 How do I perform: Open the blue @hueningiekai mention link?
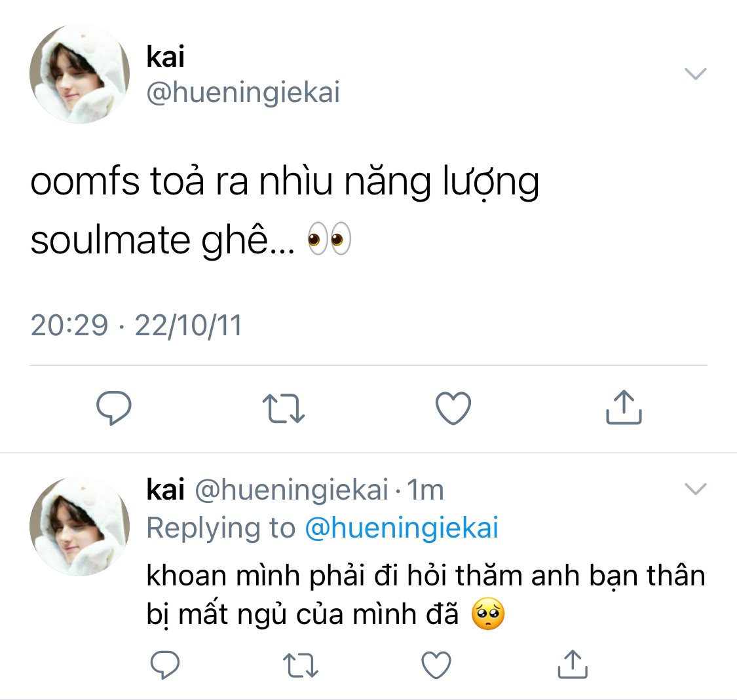click(x=402, y=528)
